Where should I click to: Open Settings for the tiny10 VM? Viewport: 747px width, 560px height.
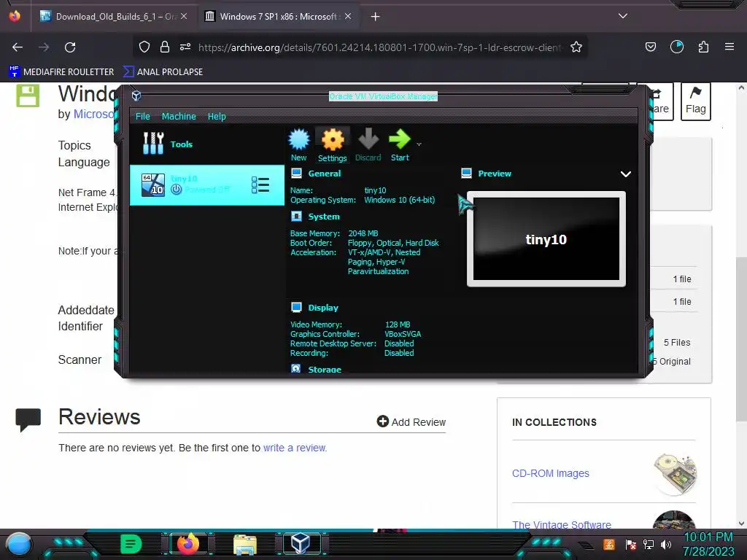click(x=332, y=145)
